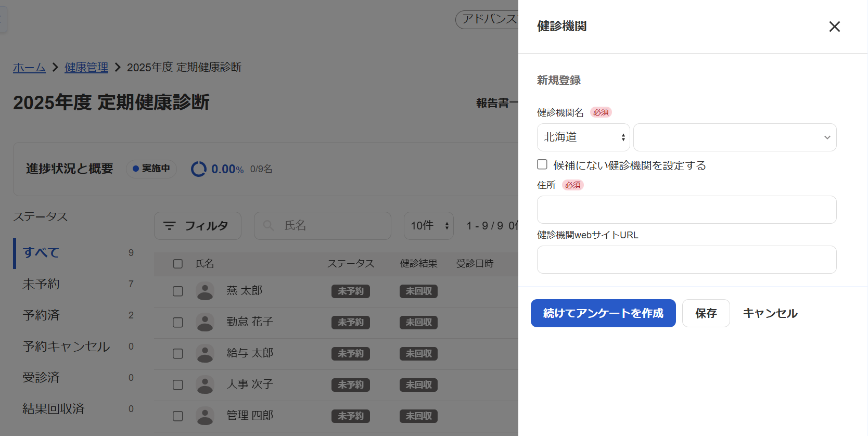Click 未回収 badge in 管理 四郎 row
This screenshot has width=868, height=436.
pyautogui.click(x=419, y=416)
